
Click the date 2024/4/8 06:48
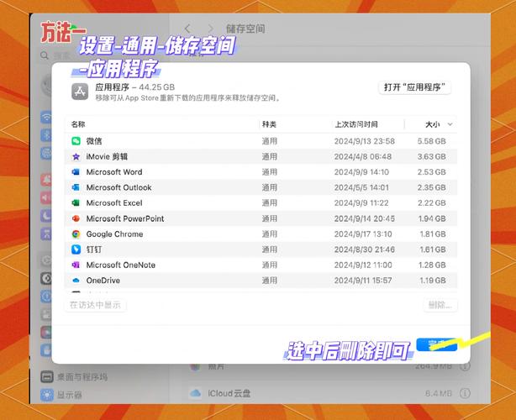363,156
